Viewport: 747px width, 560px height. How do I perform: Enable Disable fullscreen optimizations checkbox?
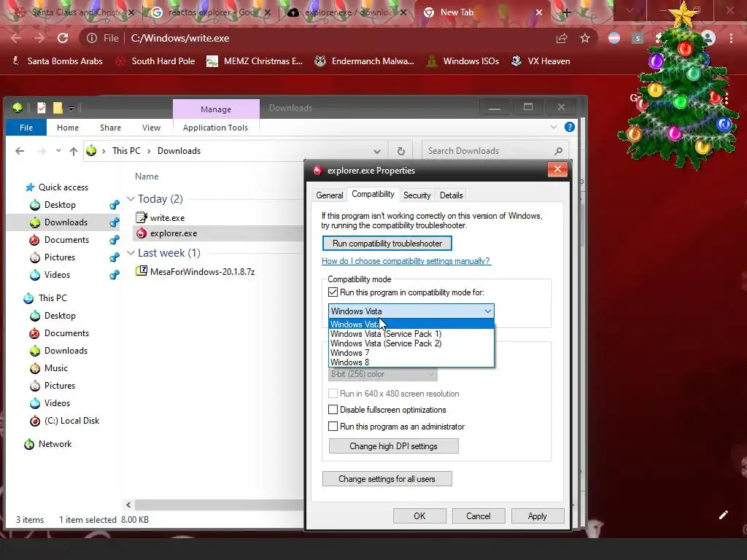point(333,410)
